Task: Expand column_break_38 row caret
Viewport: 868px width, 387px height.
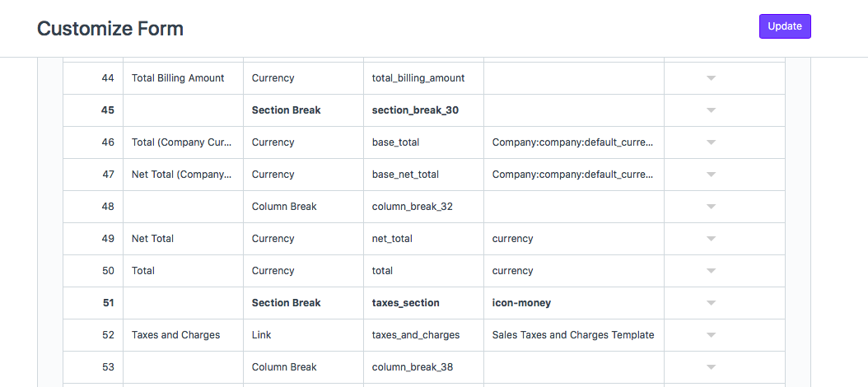Action: (x=712, y=367)
